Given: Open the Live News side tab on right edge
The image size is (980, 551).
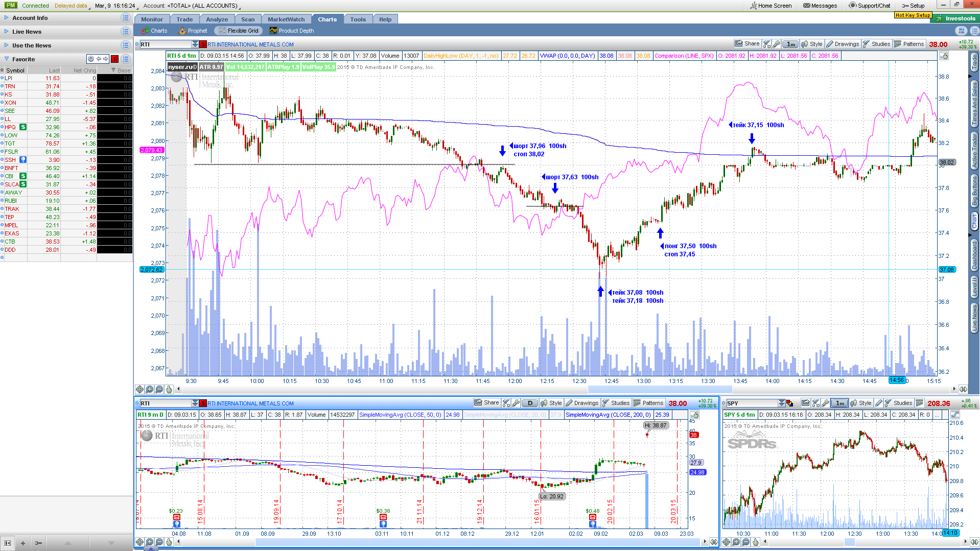Looking at the screenshot, I should (974, 318).
